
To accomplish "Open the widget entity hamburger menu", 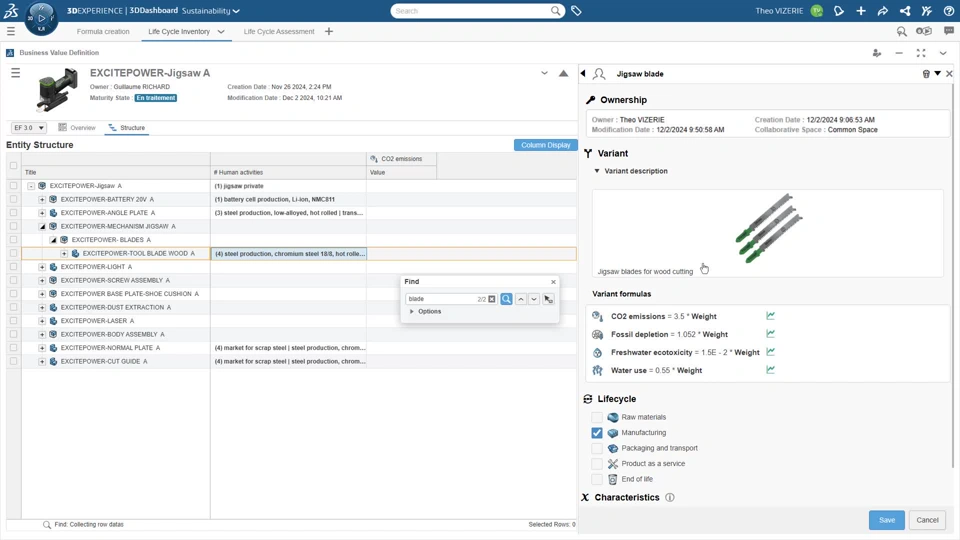I will point(15,73).
